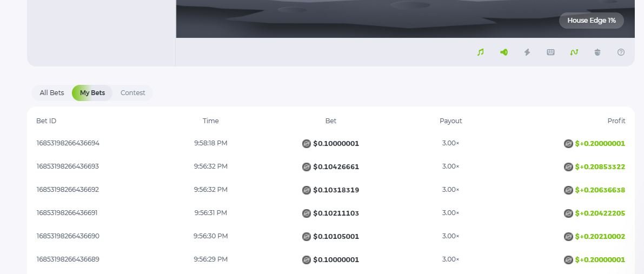Click the House Edge 1% badge
This screenshot has width=644, height=274.
coord(591,21)
